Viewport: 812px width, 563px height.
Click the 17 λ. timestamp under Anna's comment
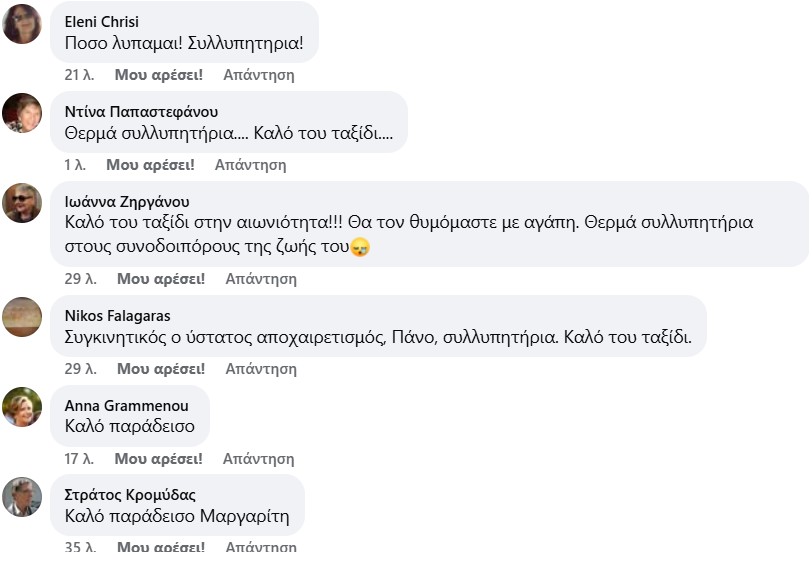point(78,459)
